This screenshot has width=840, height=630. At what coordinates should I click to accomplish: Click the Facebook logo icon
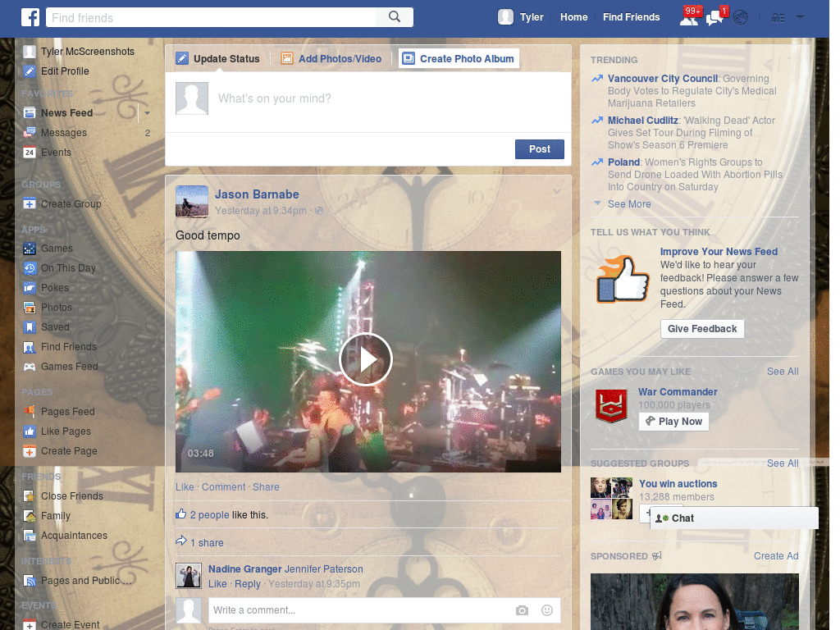30,17
